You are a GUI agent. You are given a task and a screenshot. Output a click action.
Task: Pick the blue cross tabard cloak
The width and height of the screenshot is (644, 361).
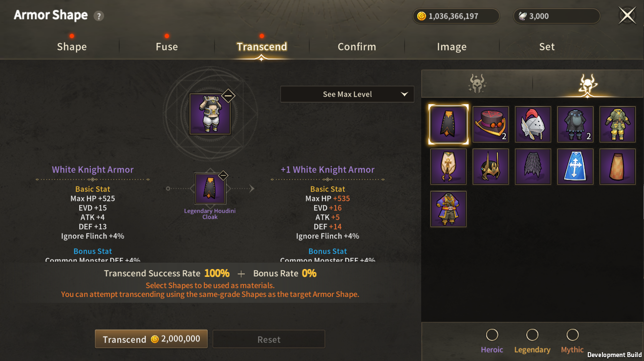coord(576,167)
